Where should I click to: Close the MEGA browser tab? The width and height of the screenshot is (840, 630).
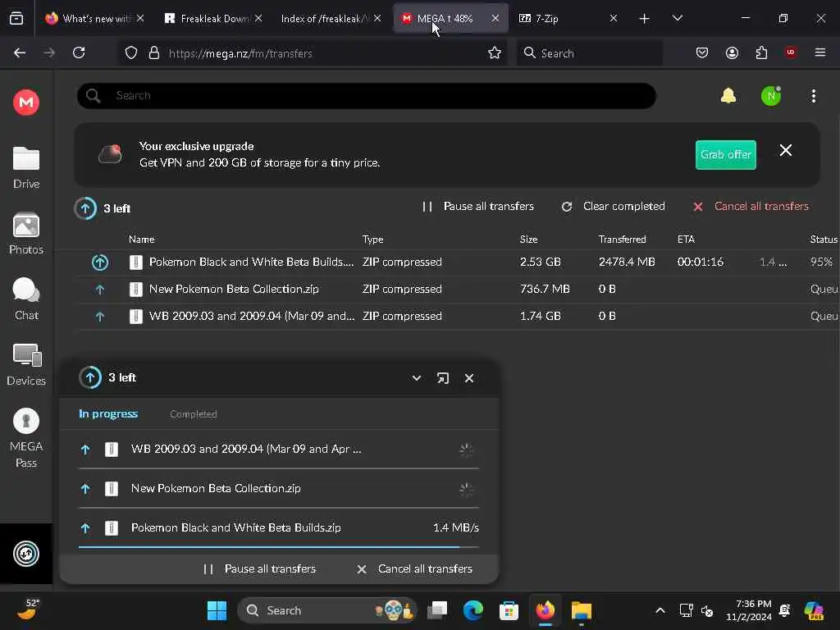(495, 18)
